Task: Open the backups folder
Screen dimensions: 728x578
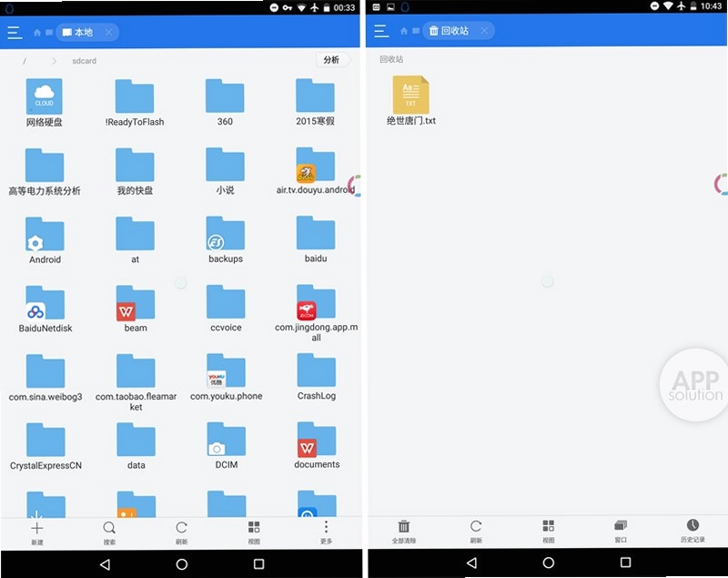Action: 226,239
